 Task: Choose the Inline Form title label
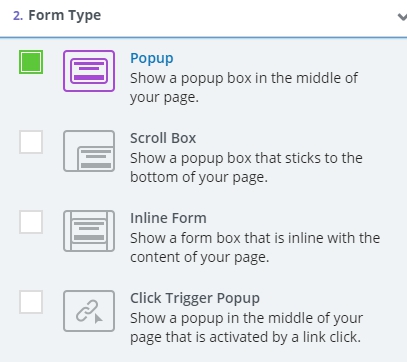pyautogui.click(x=168, y=218)
